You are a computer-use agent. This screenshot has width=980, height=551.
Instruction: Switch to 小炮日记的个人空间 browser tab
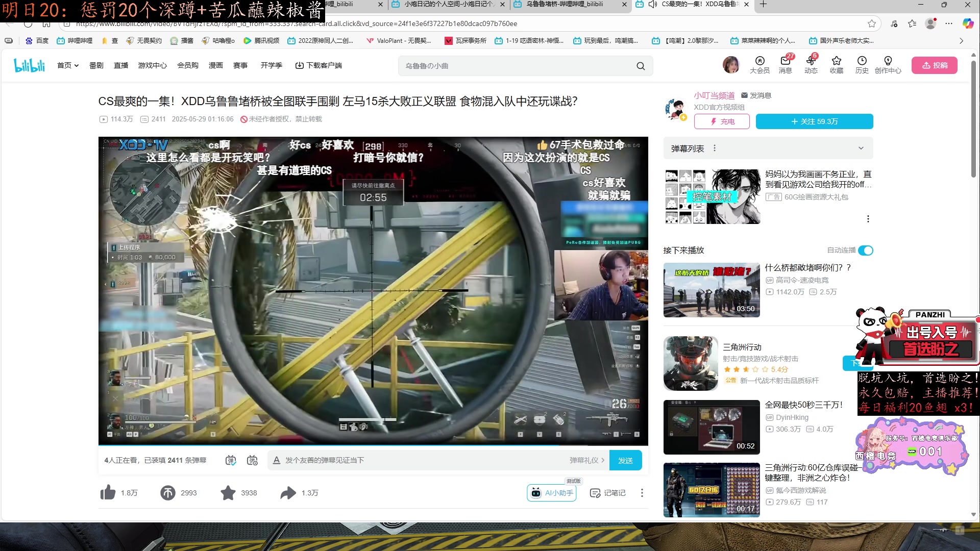click(448, 5)
